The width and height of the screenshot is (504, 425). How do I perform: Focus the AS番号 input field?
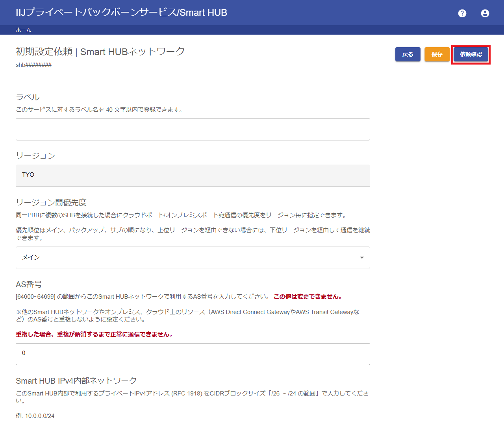point(193,354)
